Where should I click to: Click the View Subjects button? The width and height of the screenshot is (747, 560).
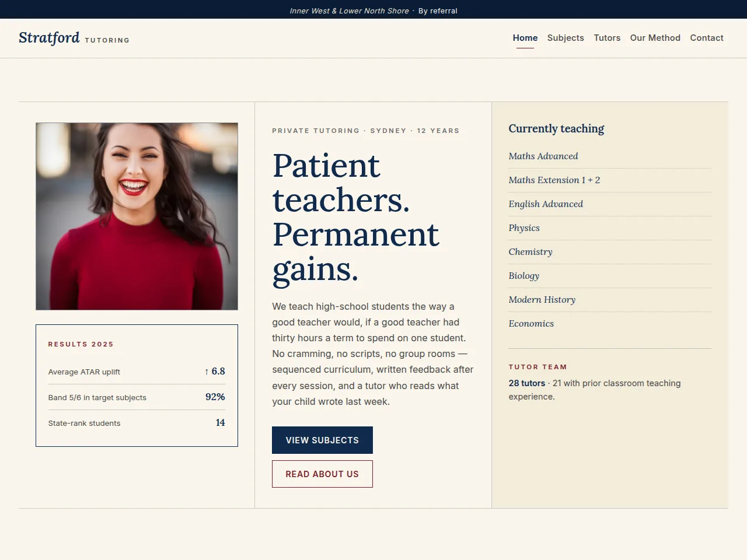[322, 440]
